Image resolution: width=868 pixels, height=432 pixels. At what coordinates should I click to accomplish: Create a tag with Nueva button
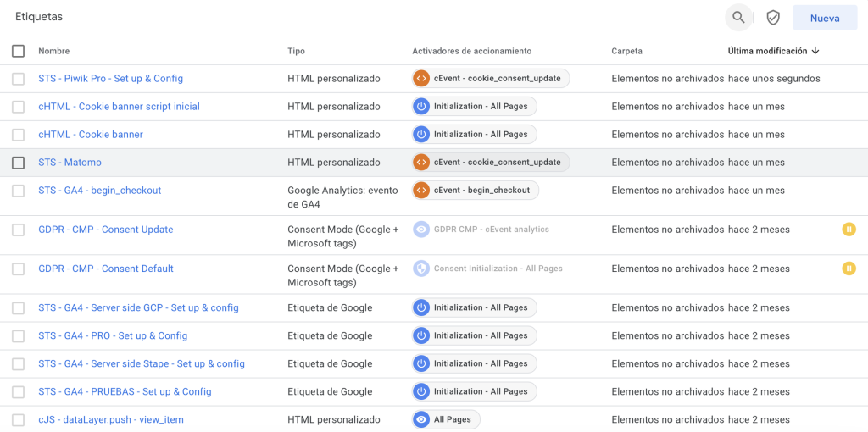coord(825,18)
